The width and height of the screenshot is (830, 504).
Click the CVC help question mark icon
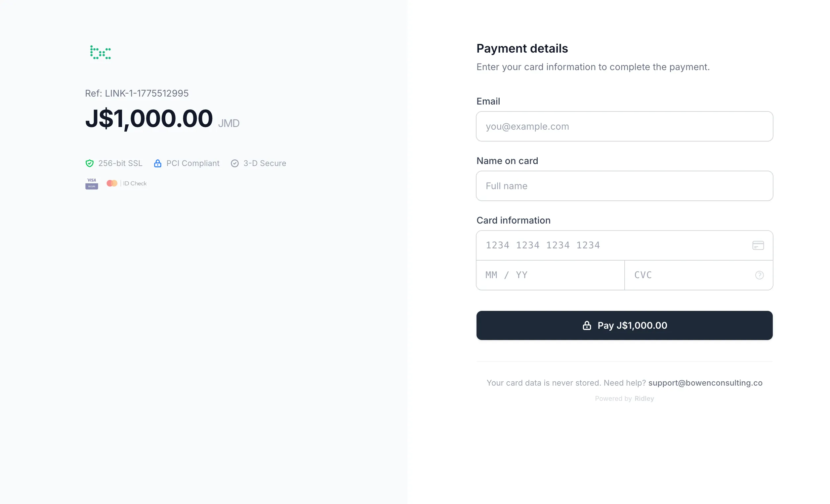click(x=760, y=275)
